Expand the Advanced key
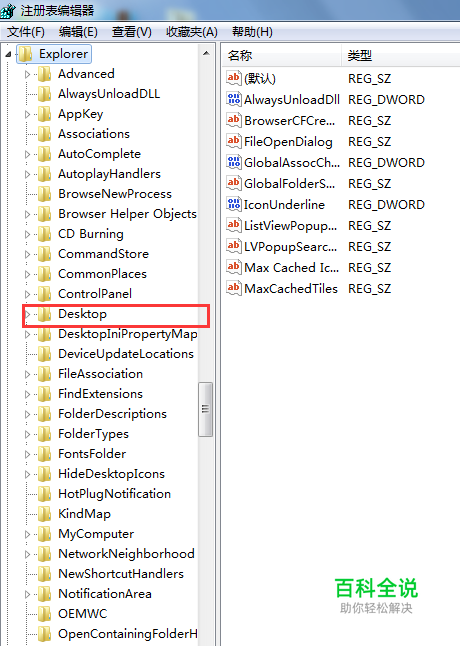Screen dimensions: 460x646 [x=28, y=74]
